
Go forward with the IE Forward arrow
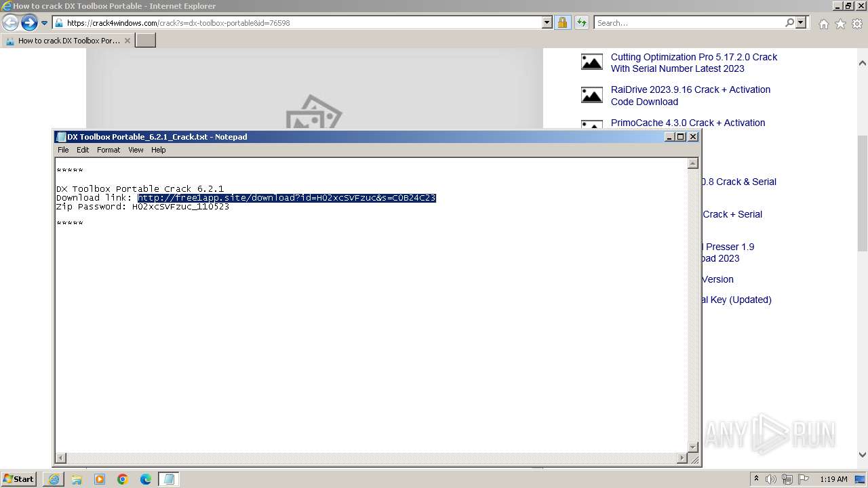[28, 23]
